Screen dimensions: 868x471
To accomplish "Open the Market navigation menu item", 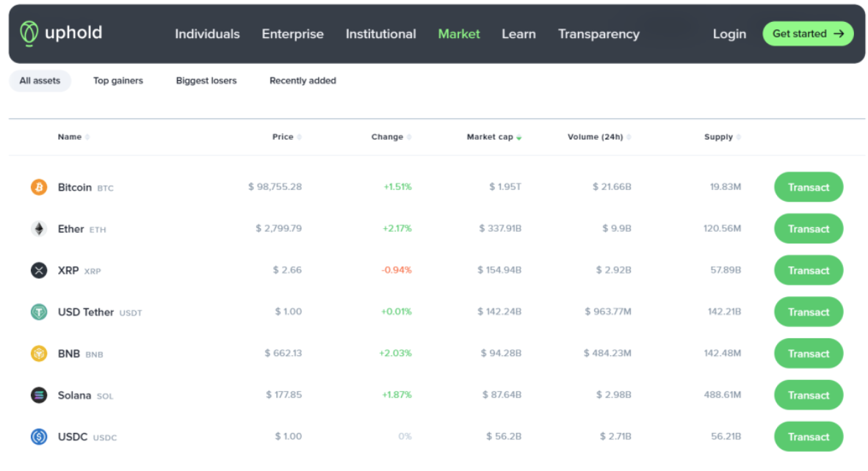I will 459,34.
